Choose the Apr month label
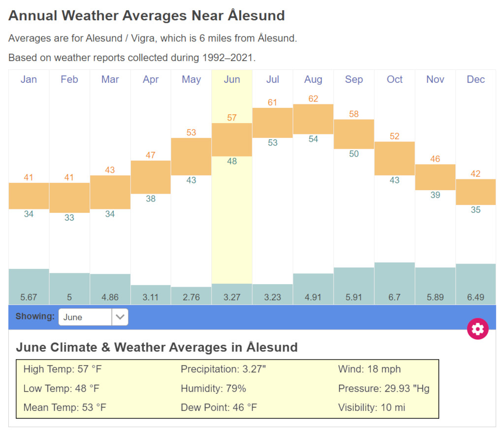 pyautogui.click(x=151, y=79)
